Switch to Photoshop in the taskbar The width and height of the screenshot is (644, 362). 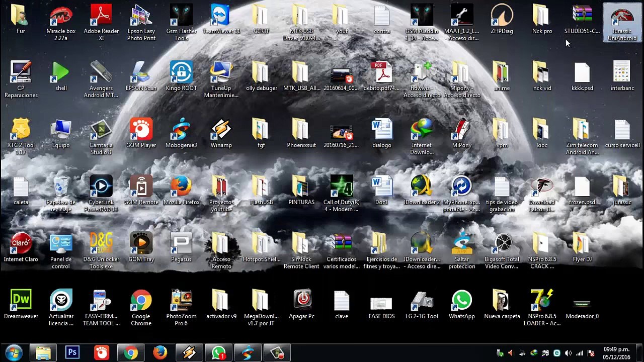click(x=72, y=353)
